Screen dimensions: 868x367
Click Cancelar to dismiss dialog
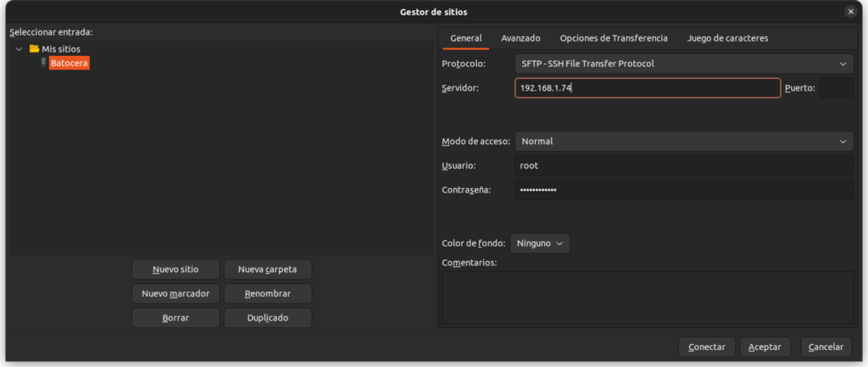(x=826, y=347)
